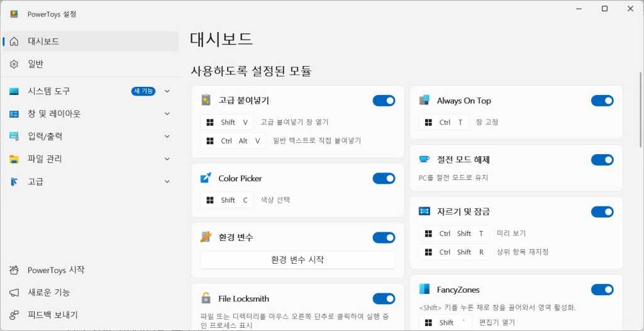The height and width of the screenshot is (331, 644).
Task: Click the PC를 절전 모드로 유지 text
Action: [453, 177]
